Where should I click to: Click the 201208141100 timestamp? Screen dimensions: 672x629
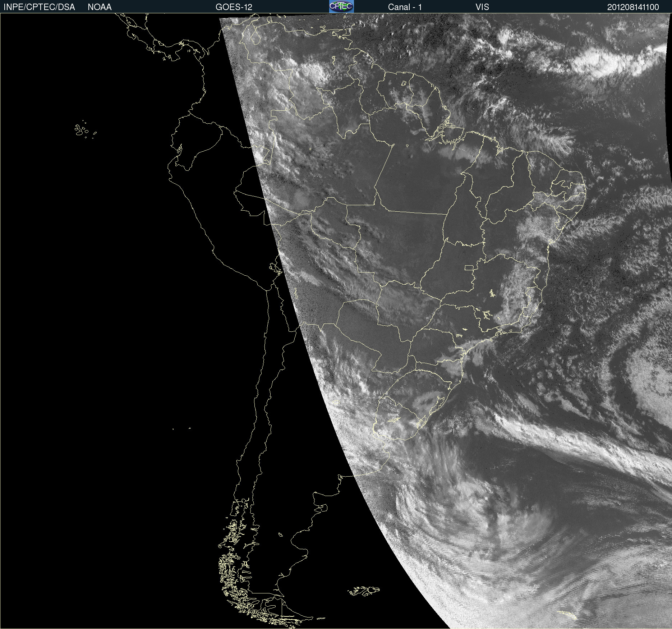click(x=633, y=7)
